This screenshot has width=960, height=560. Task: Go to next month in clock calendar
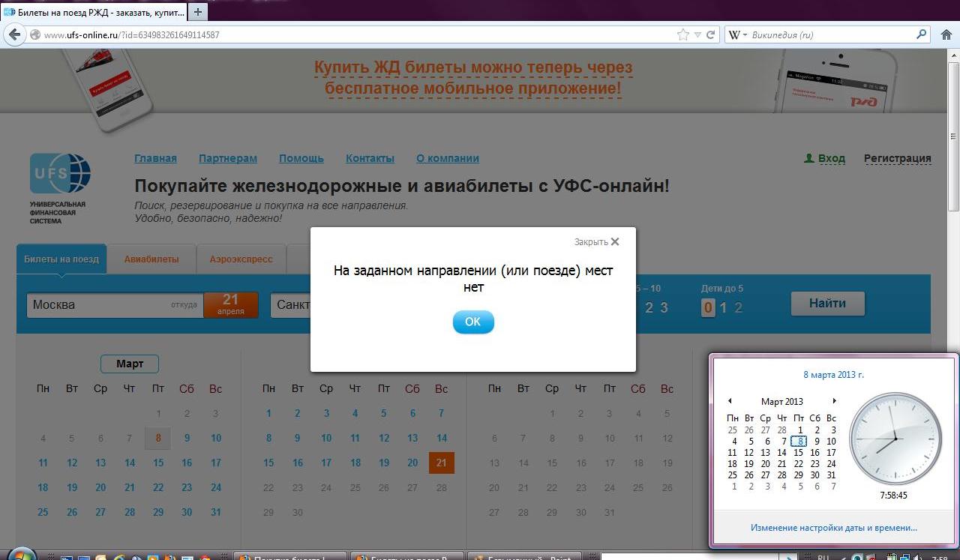pos(834,401)
